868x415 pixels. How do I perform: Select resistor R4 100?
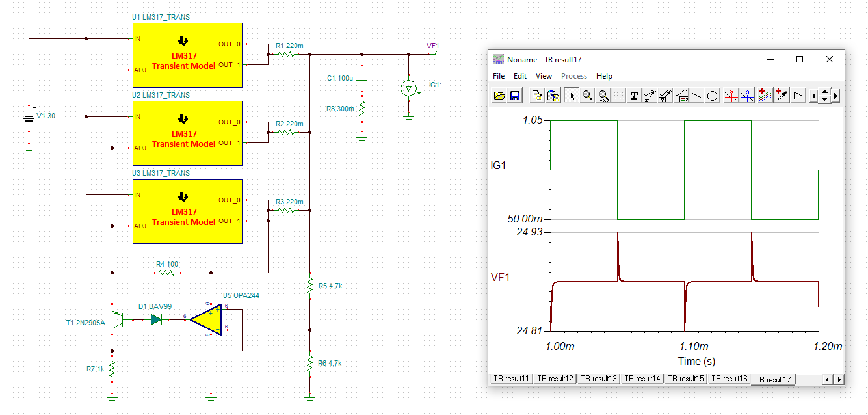point(166,273)
